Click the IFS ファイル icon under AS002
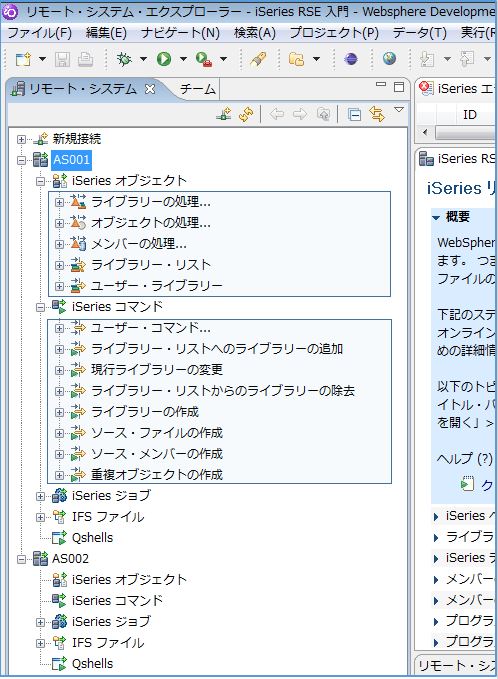Image resolution: width=498 pixels, height=679 pixels. point(59,643)
